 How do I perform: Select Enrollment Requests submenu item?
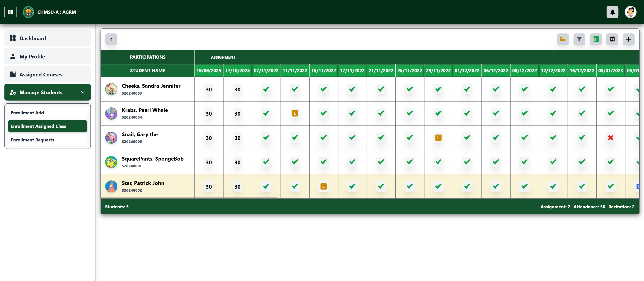pyautogui.click(x=48, y=140)
